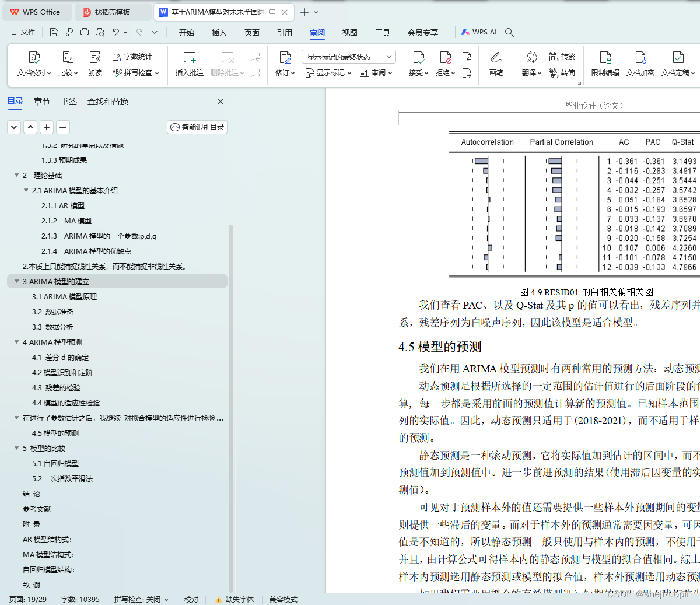
Task: Collapse the 5 模型的比较 section
Action: point(16,448)
